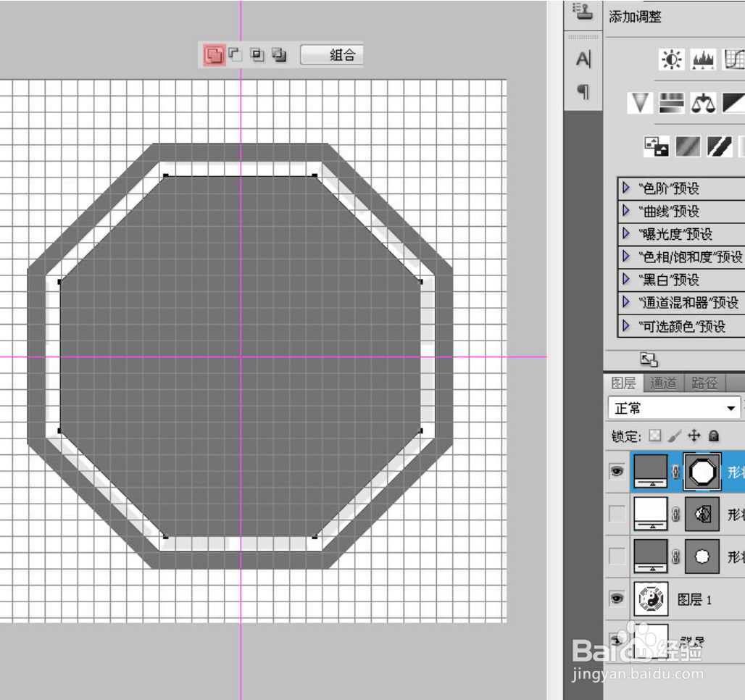Select the top-right anchor point of the inner octagon
This screenshot has height=700, width=745.
[x=315, y=176]
